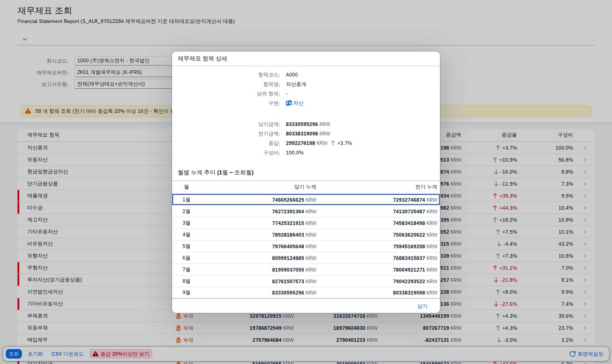Click the 구성비 column header
This screenshot has width=612, height=364.
click(x=565, y=135)
